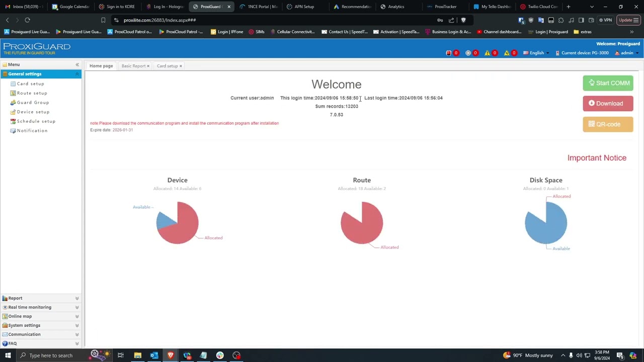Open the SIMs bookmark
The height and width of the screenshot is (362, 644).
point(257,32)
